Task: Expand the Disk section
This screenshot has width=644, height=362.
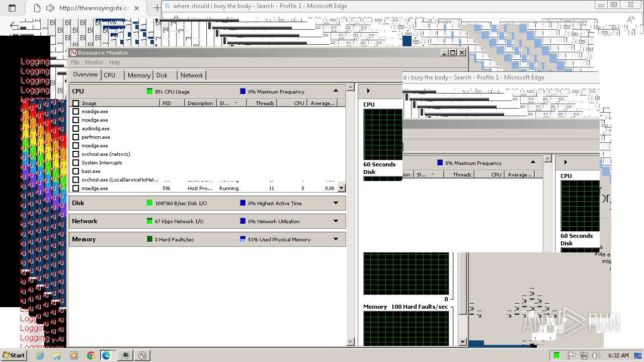Action: (336, 203)
